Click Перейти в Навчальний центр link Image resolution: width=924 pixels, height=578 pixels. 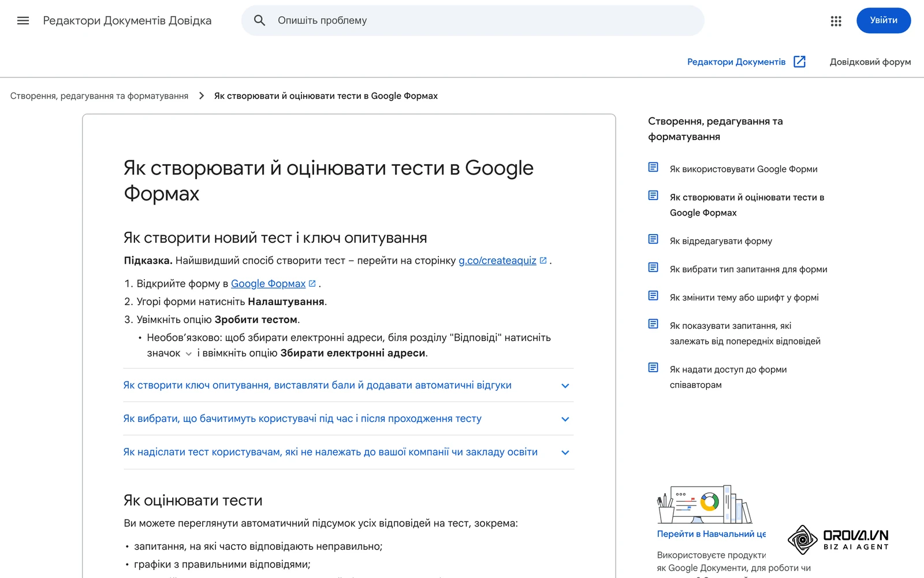click(711, 534)
